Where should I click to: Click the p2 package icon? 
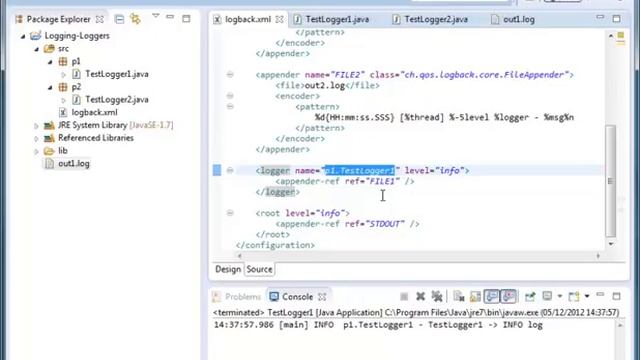pos(62,87)
